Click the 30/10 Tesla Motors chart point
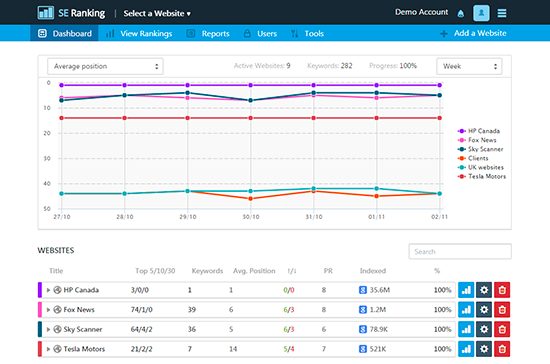The image size is (550, 364). 250,118
